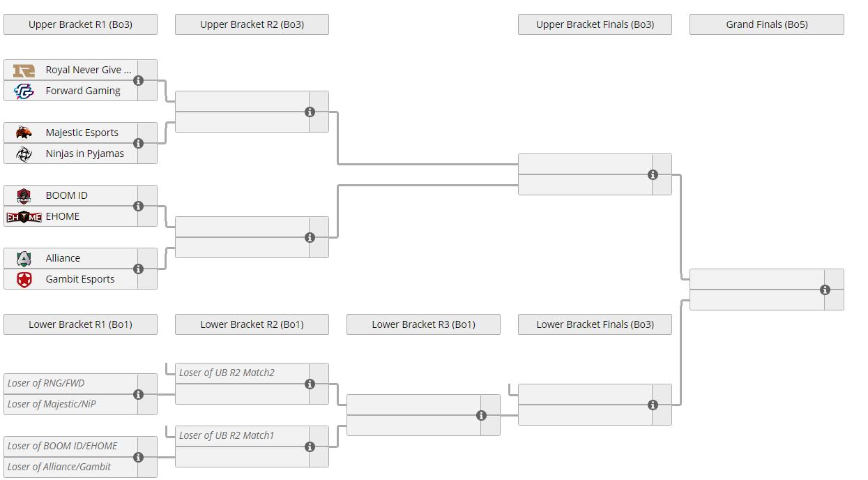Select Loser of BOOM ID/EHOME slot
The image size is (868, 480).
click(63, 446)
